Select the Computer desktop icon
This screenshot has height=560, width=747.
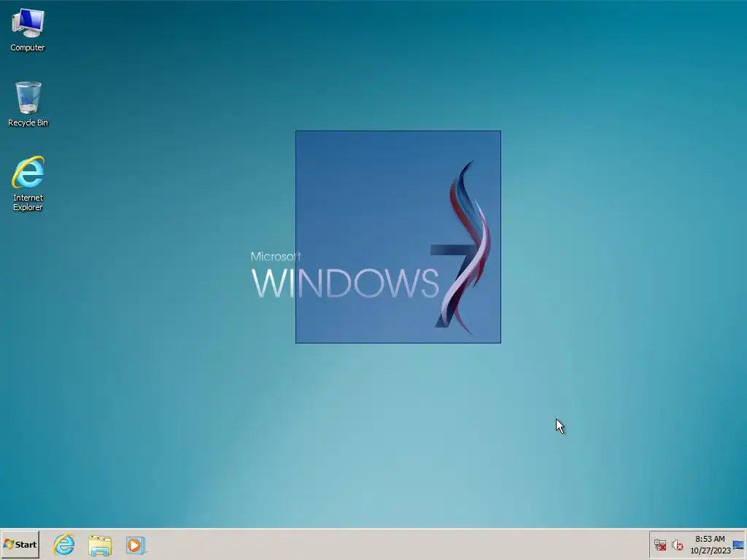point(28,29)
